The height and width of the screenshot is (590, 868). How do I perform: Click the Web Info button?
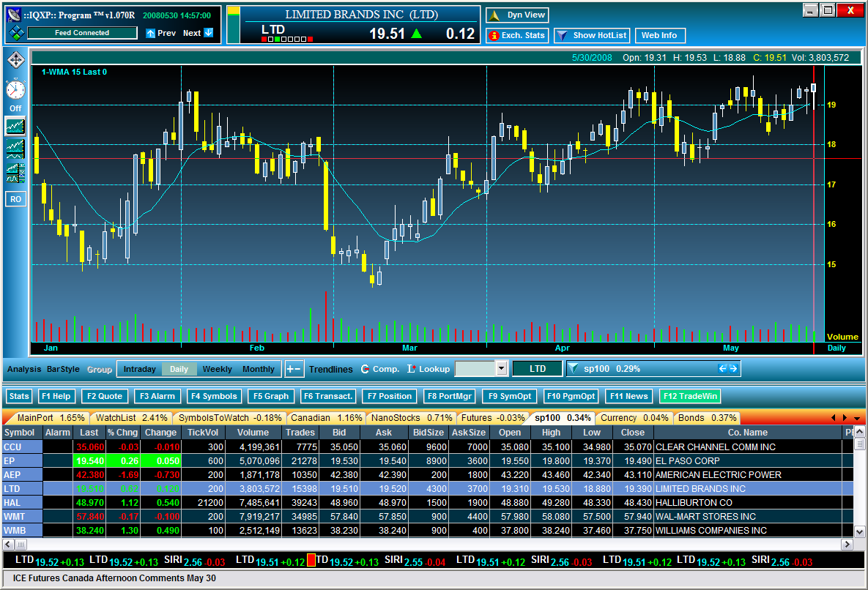(x=659, y=35)
